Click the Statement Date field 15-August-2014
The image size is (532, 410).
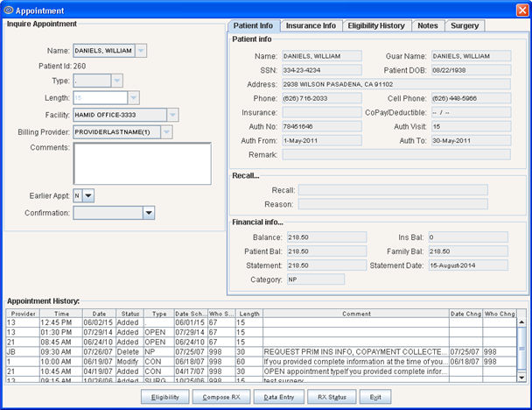coord(468,265)
